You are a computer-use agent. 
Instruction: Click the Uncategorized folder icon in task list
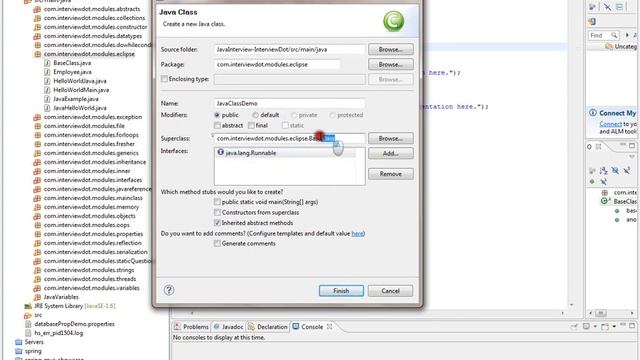pos(609,47)
